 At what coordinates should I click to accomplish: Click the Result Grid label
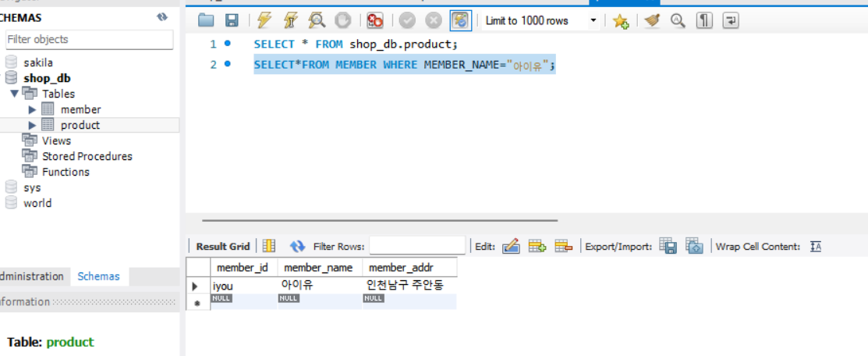tap(223, 246)
